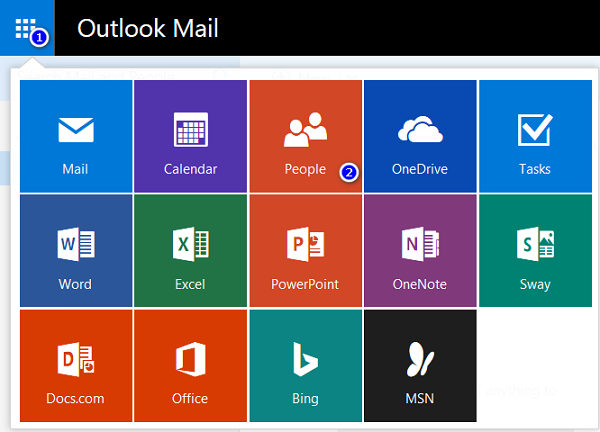Click the Outlook Mail header title
The image size is (600, 432).
(x=148, y=28)
